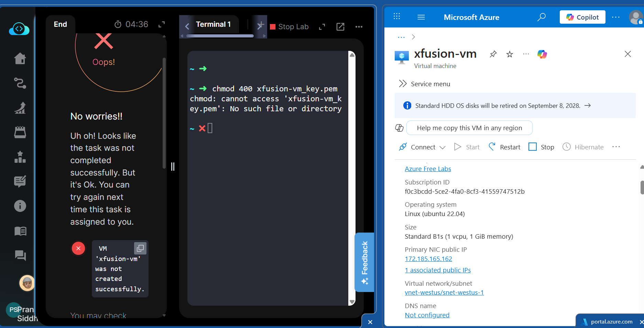Open the playground box sidebar icon
644x328 pixels.
coord(20,132)
